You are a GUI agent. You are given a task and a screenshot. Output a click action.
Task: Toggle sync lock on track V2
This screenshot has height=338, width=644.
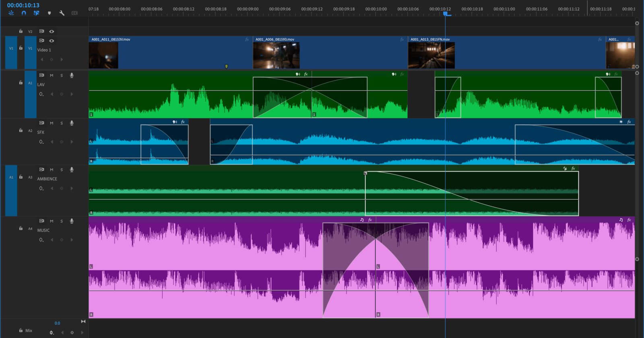coord(41,31)
